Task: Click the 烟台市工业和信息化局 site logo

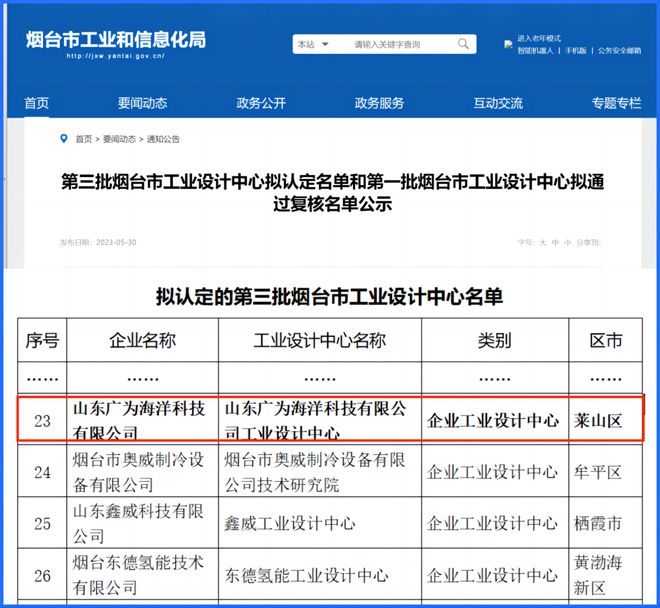Action: (116, 44)
